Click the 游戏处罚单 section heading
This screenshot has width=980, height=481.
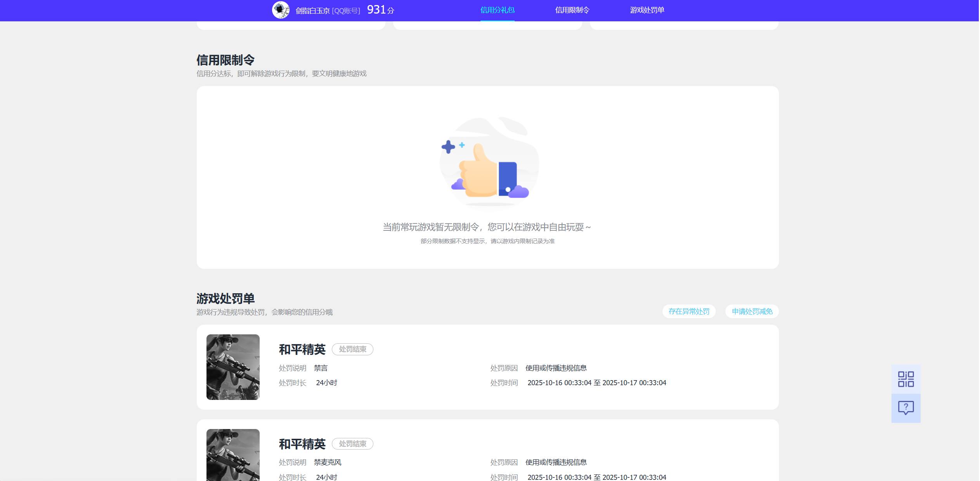click(x=225, y=299)
